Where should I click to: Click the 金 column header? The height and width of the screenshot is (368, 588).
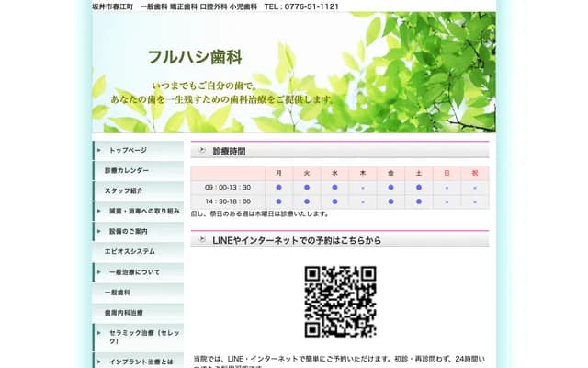click(x=390, y=173)
